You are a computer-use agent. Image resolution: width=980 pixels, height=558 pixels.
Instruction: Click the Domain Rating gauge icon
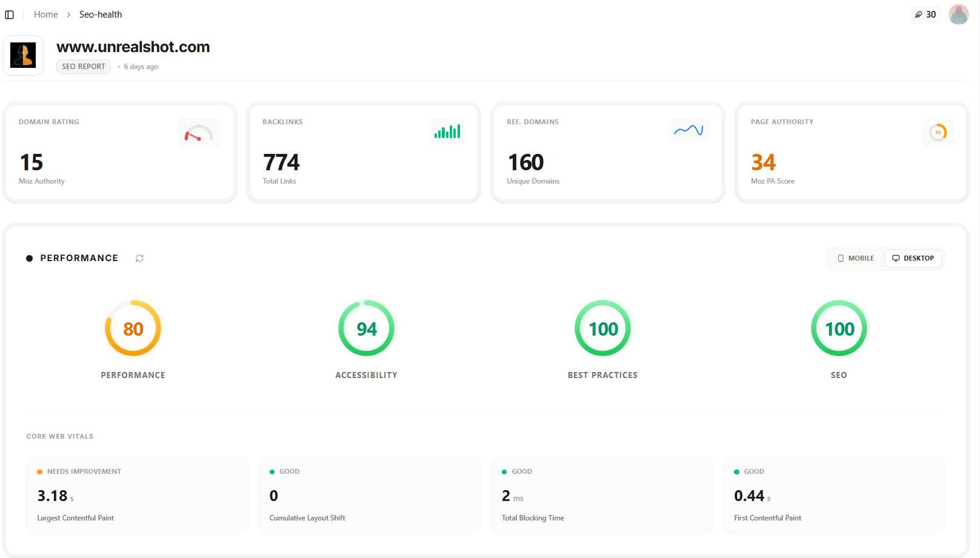pos(199,131)
